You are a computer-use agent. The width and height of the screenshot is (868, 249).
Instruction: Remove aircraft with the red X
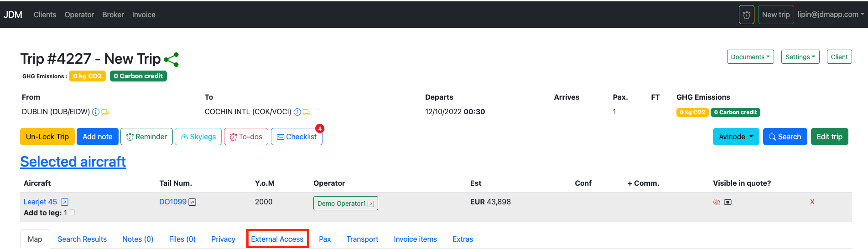click(812, 202)
